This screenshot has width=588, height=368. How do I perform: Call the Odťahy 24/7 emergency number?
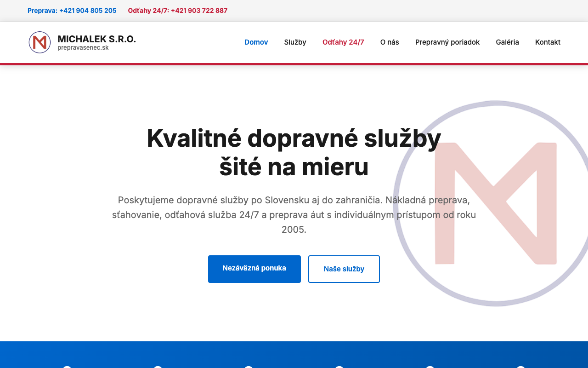click(x=178, y=10)
